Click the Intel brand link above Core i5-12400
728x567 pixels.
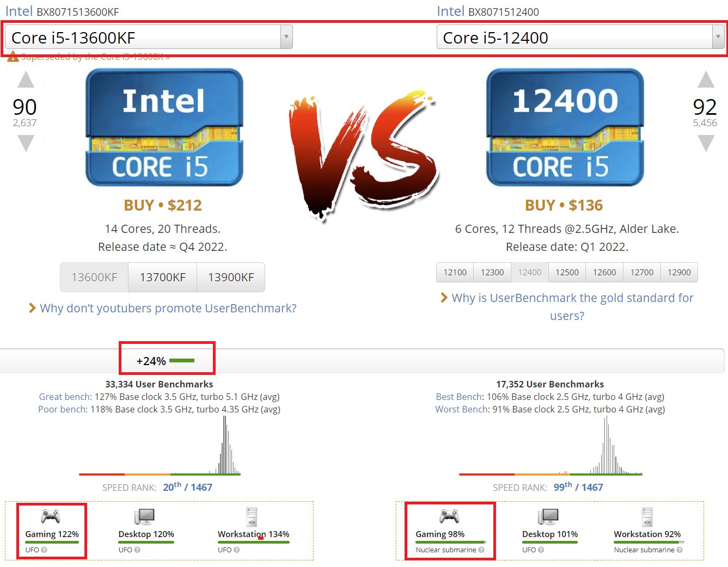451,11
